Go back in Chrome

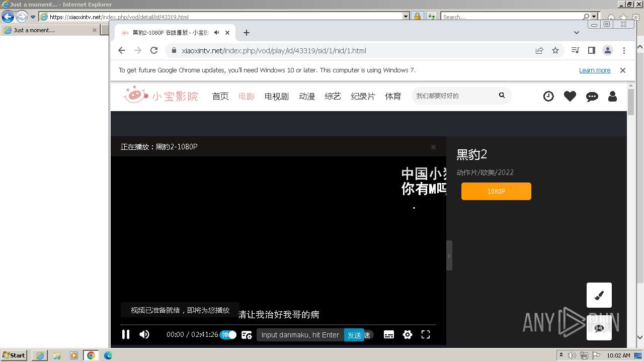point(122,50)
